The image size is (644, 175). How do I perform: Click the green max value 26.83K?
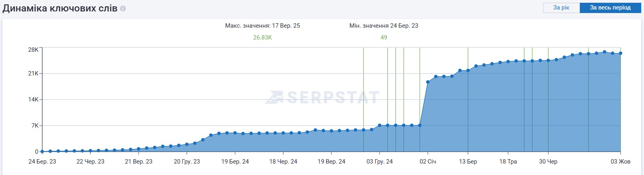[262, 38]
